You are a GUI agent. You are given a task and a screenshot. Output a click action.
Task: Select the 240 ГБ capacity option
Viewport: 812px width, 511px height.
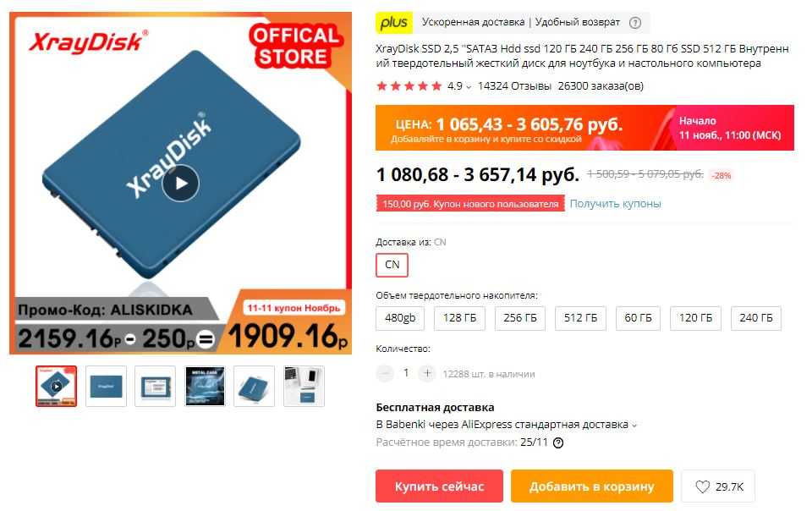coord(755,318)
